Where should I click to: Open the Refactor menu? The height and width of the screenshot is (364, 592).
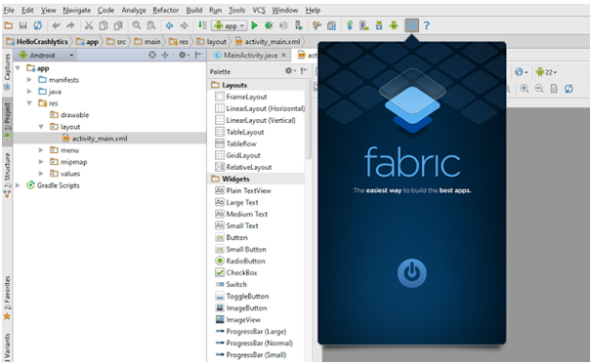(166, 10)
